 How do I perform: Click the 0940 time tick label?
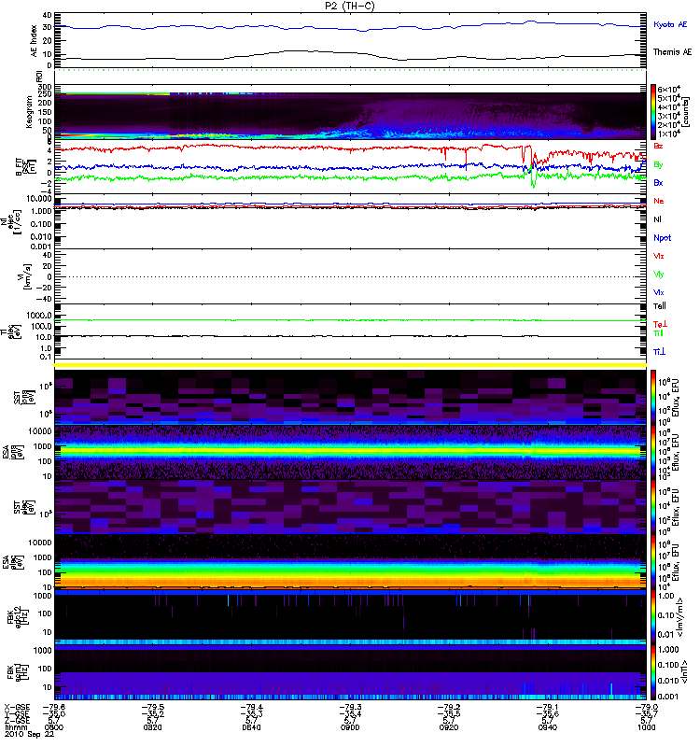coord(548,727)
